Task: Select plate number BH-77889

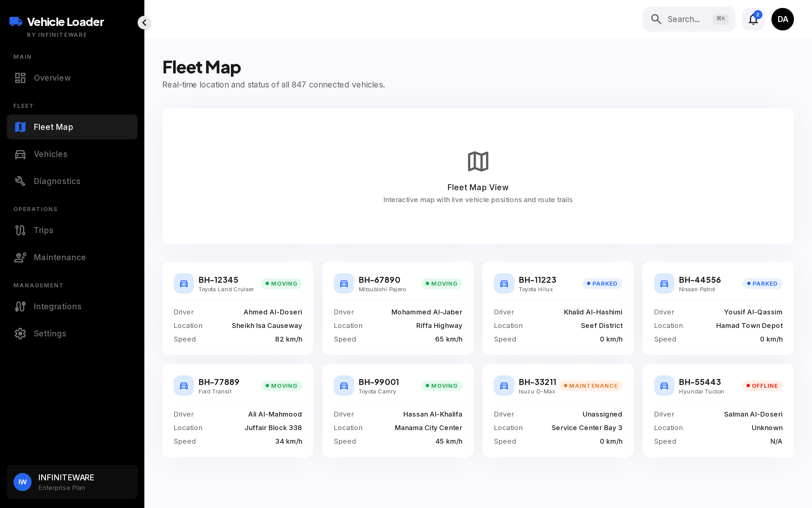Action: tap(219, 382)
